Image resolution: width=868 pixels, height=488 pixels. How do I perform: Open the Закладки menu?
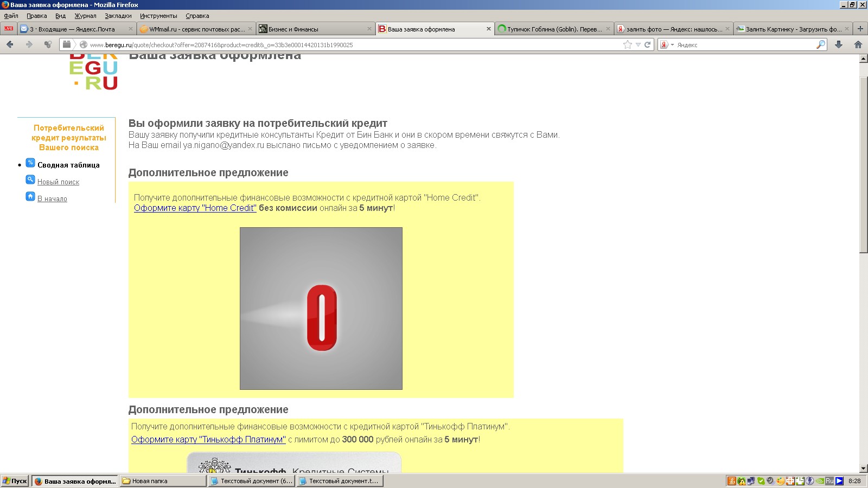click(118, 16)
